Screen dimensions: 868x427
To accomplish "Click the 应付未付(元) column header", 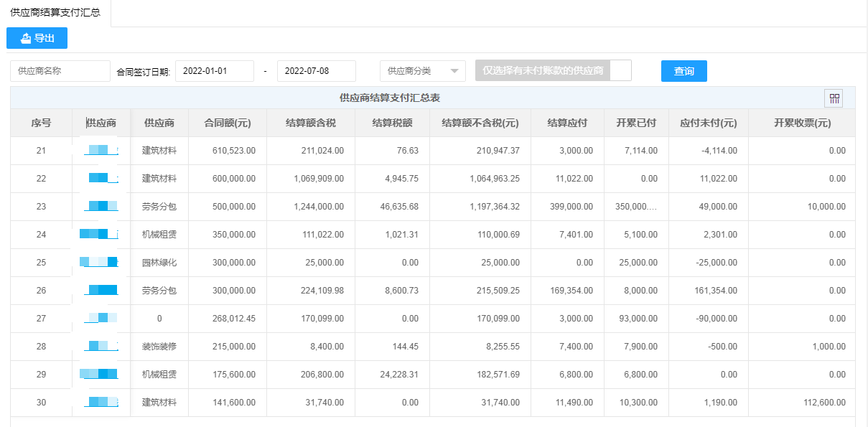I will 709,123.
